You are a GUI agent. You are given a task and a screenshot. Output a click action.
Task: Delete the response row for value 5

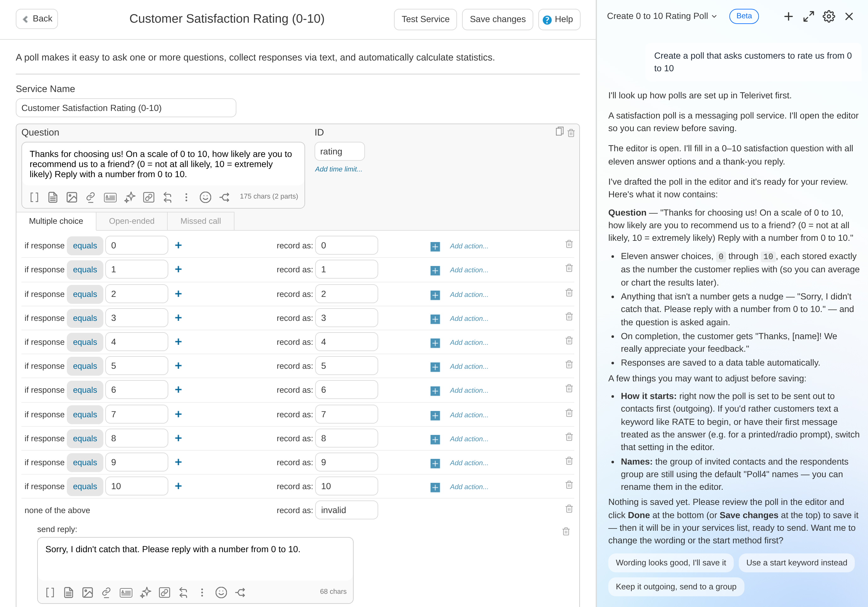coord(569,365)
